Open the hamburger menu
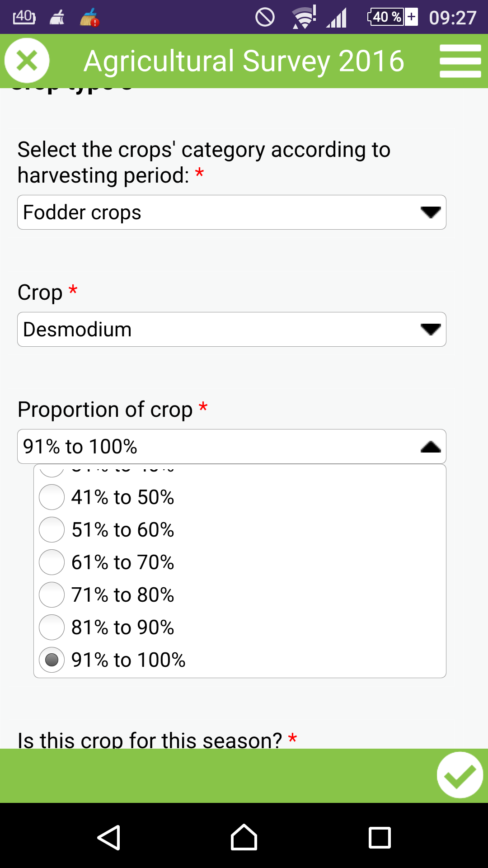488x868 pixels. tap(460, 61)
